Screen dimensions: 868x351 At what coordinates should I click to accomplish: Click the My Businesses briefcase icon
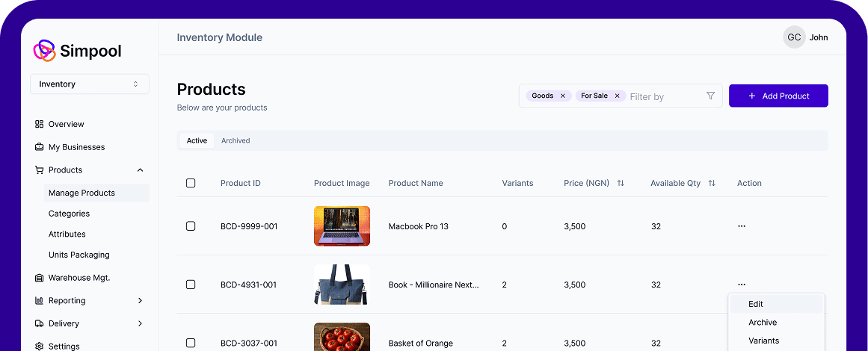pyautogui.click(x=39, y=147)
